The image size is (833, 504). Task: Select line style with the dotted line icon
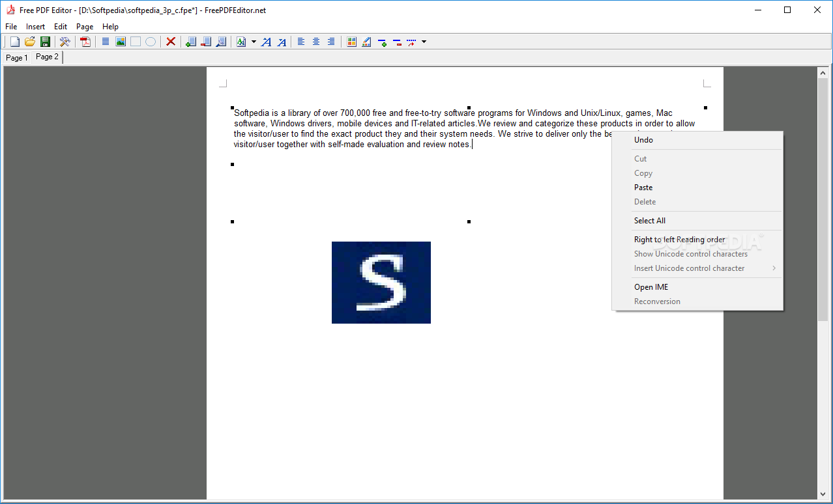coord(411,42)
